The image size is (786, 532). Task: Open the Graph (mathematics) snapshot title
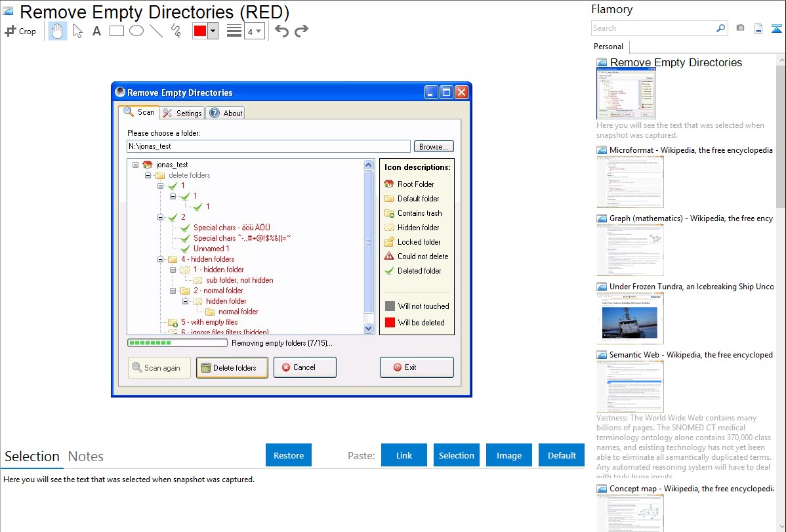[x=691, y=218]
